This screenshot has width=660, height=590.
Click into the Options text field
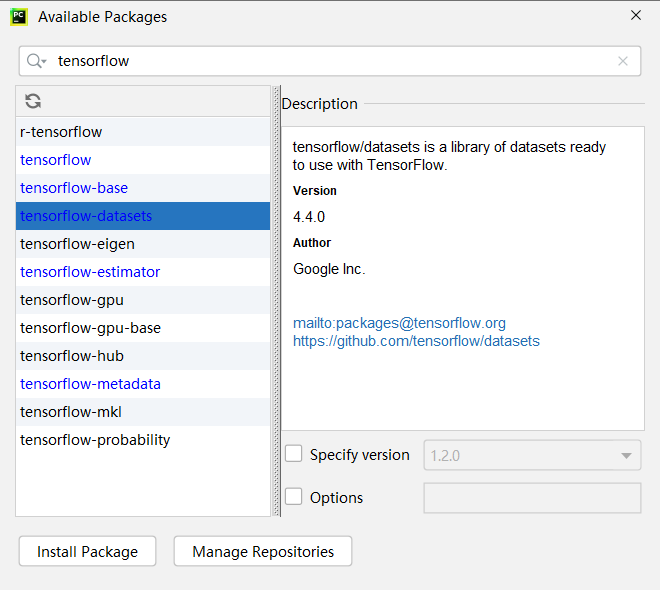[x=532, y=498]
